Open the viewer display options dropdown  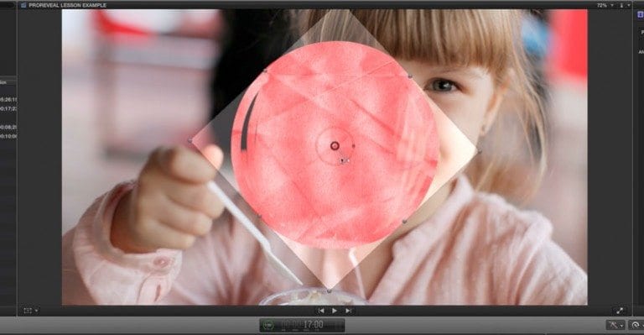[x=624, y=5]
